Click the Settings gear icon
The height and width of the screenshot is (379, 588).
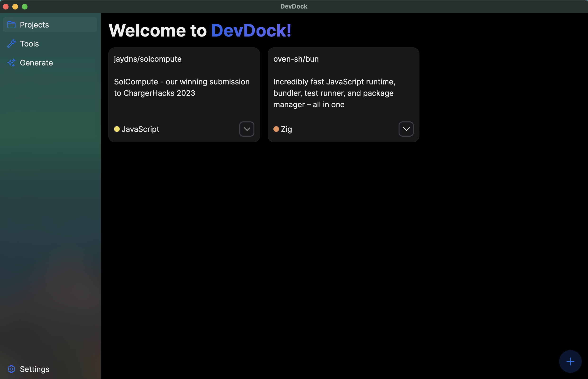[11, 369]
